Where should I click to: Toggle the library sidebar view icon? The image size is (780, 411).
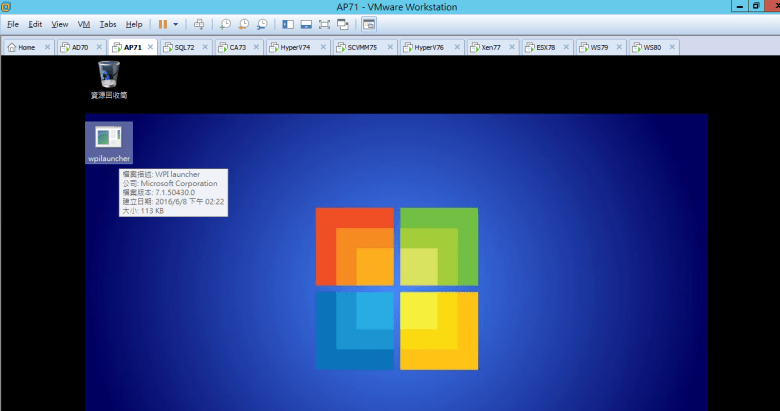coord(288,23)
